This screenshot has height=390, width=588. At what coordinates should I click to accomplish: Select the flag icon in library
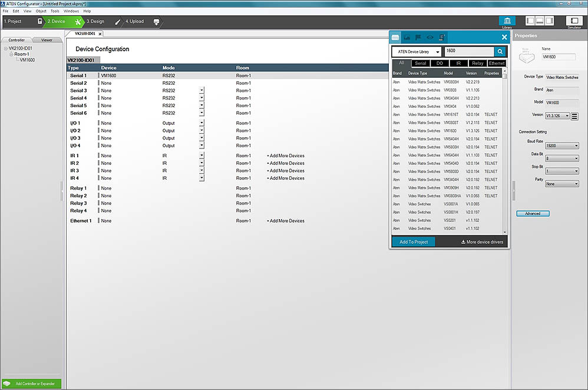418,37
